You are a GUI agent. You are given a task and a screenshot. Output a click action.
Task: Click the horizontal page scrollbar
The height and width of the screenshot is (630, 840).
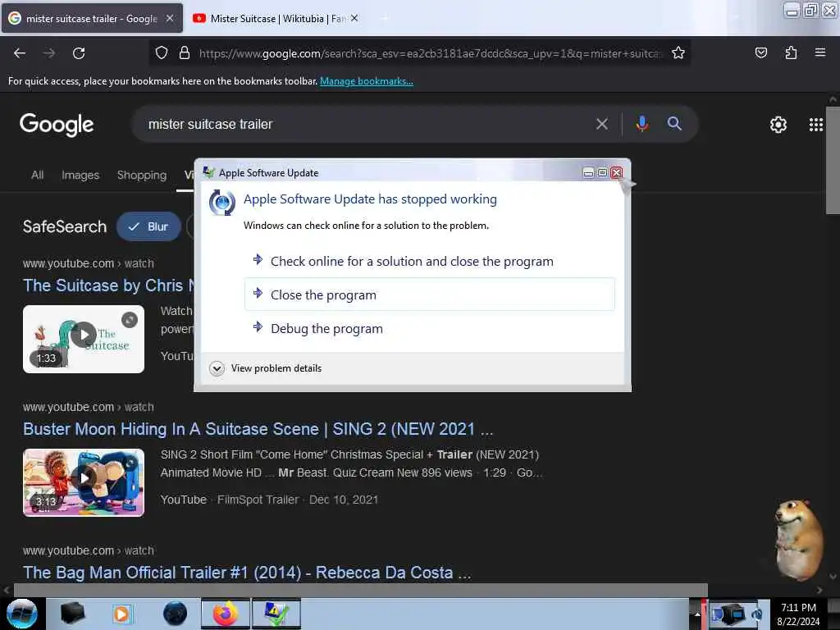click(x=361, y=590)
